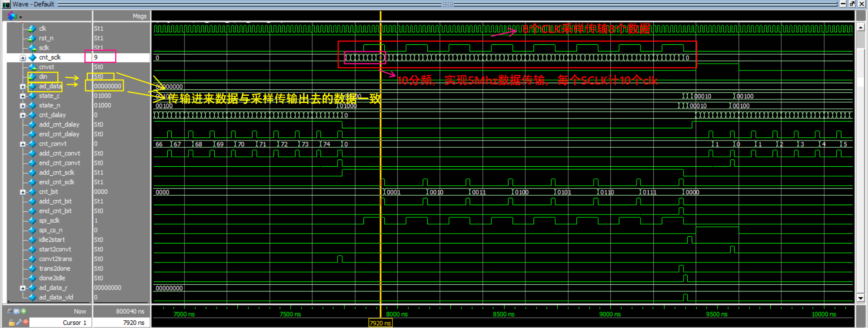Select the rst_n signal icon

(x=32, y=38)
